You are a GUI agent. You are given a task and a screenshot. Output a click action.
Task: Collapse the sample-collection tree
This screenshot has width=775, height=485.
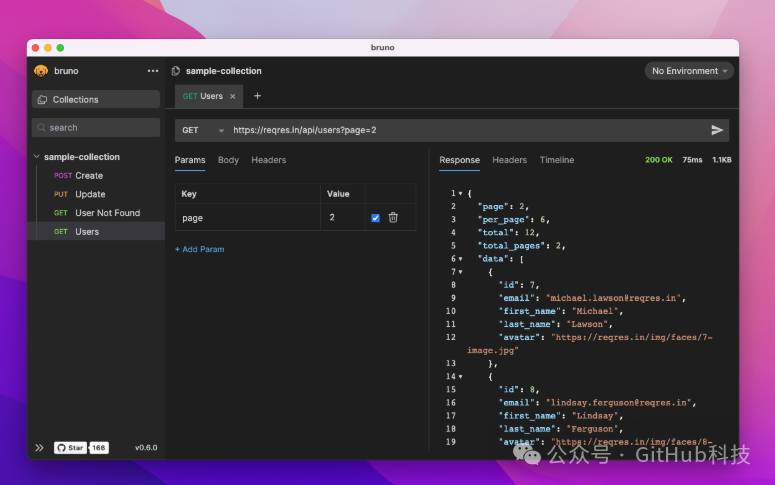tap(37, 156)
